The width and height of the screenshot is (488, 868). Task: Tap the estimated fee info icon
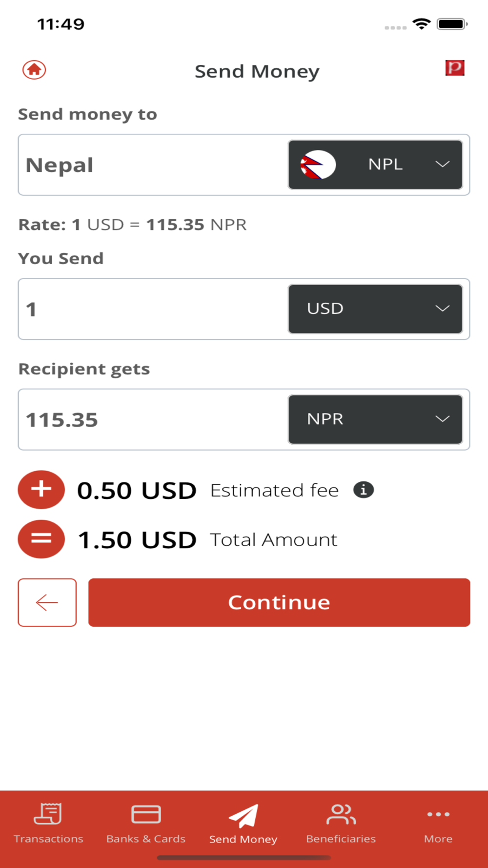364,490
